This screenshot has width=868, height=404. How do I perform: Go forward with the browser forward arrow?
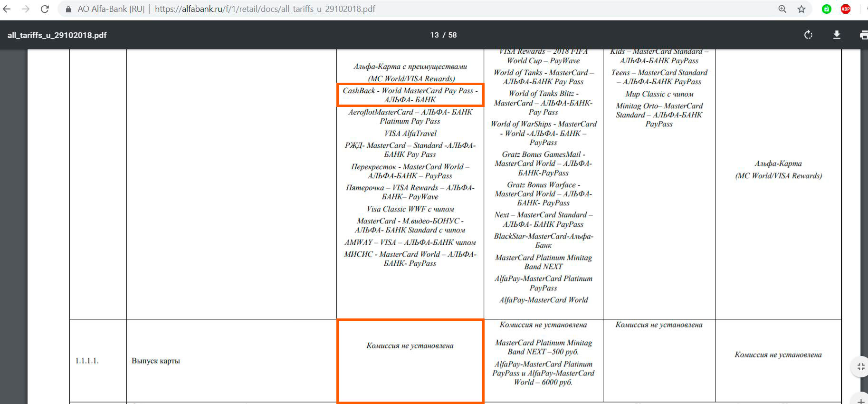pyautogui.click(x=26, y=9)
